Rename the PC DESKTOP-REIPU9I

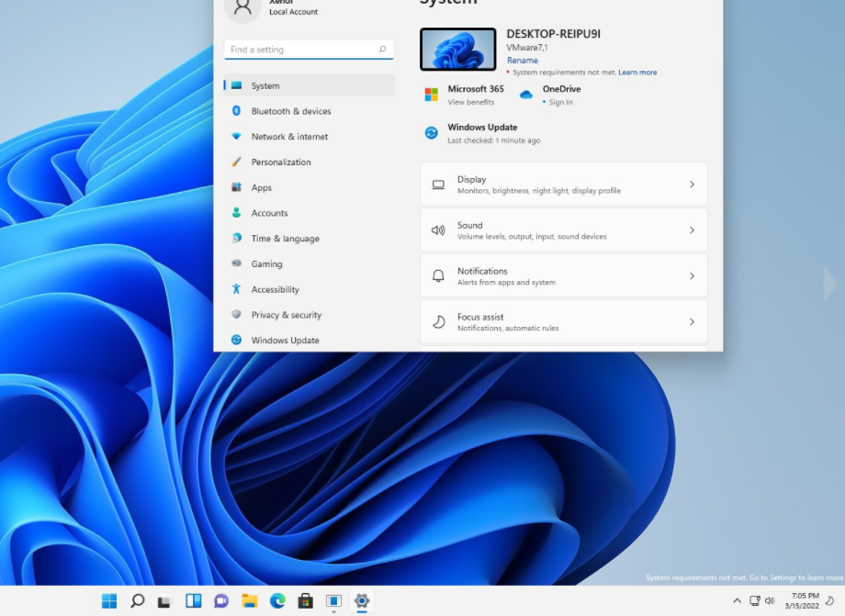coord(523,61)
